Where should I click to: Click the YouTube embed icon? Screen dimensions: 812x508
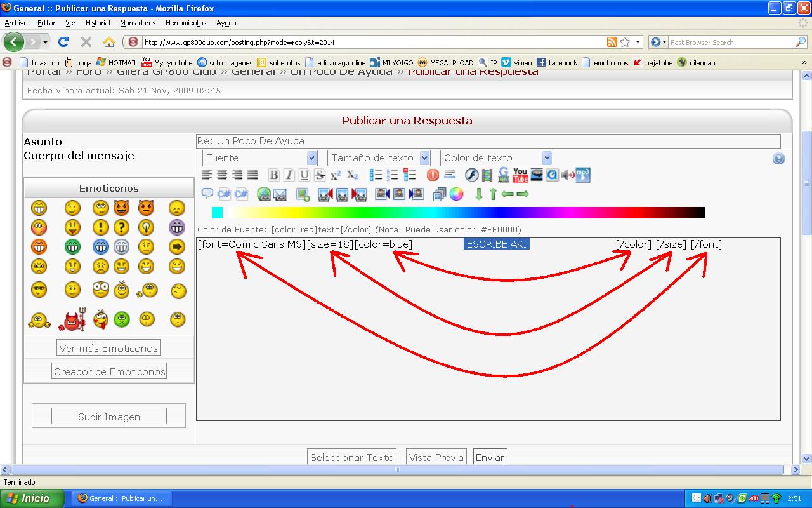pyautogui.click(x=520, y=175)
